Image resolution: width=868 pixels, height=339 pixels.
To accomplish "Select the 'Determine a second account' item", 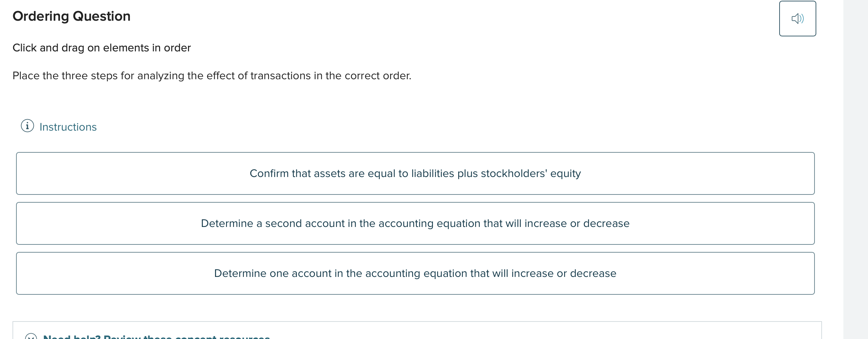I will pyautogui.click(x=415, y=223).
